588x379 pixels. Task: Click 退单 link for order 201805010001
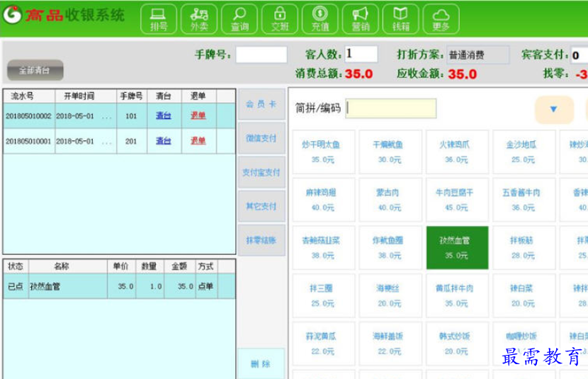point(198,141)
